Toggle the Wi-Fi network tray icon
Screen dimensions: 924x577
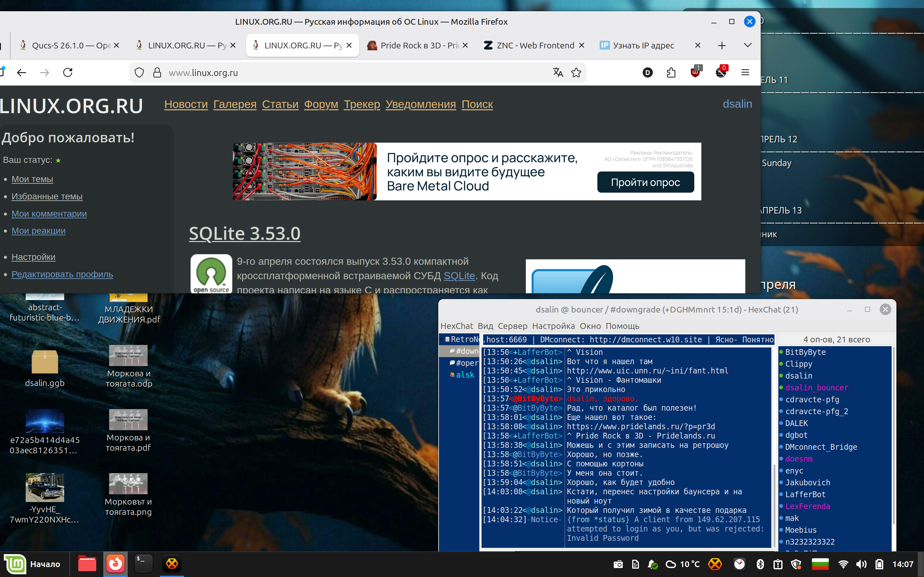pyautogui.click(x=843, y=564)
